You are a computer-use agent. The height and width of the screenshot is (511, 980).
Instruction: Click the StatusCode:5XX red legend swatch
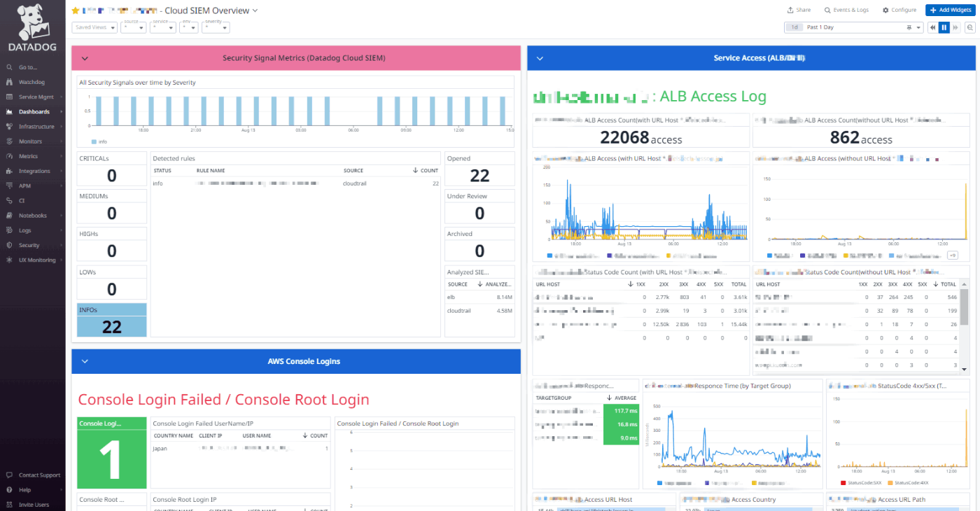tap(844, 483)
